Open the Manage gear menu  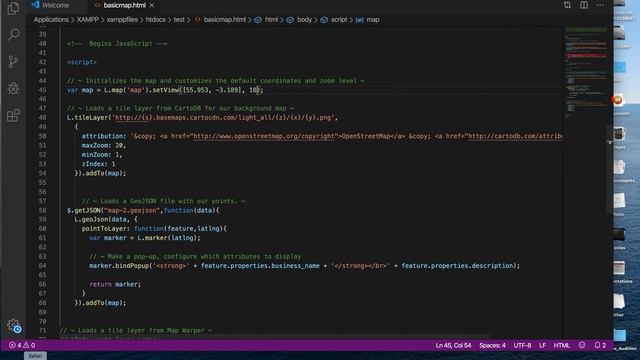14,326
